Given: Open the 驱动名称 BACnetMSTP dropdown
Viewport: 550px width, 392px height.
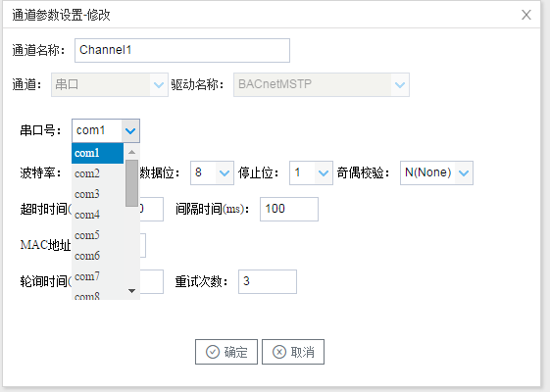Looking at the screenshot, I should tap(400, 84).
